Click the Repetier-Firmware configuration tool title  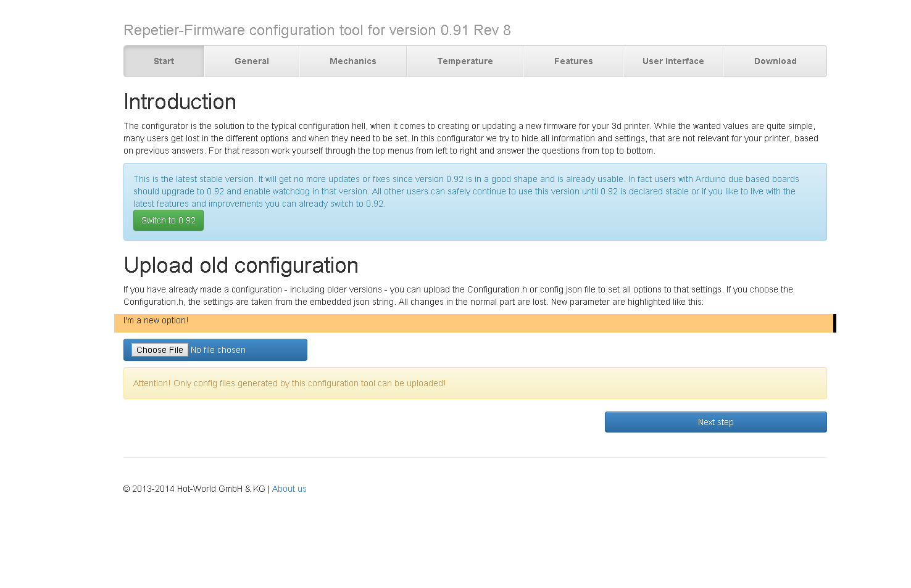pyautogui.click(x=317, y=30)
